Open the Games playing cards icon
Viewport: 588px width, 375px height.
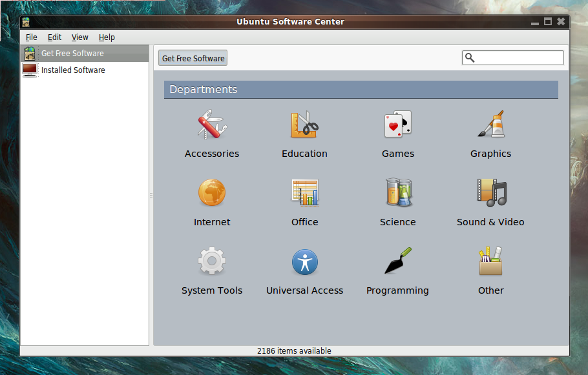397,124
